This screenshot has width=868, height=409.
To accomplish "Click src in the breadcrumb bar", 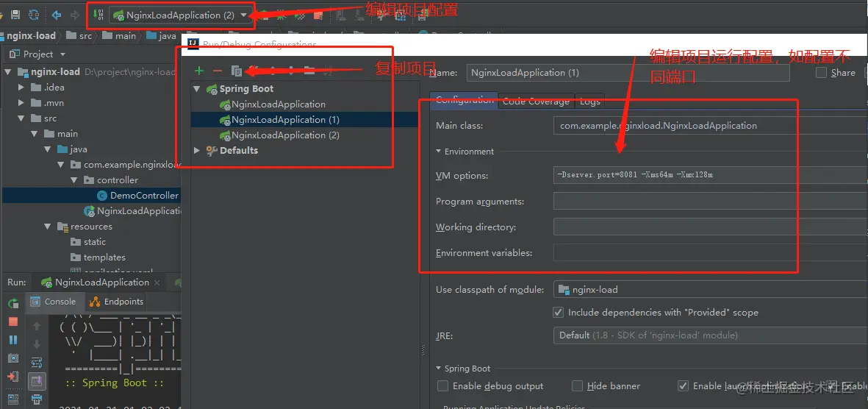I will (85, 36).
